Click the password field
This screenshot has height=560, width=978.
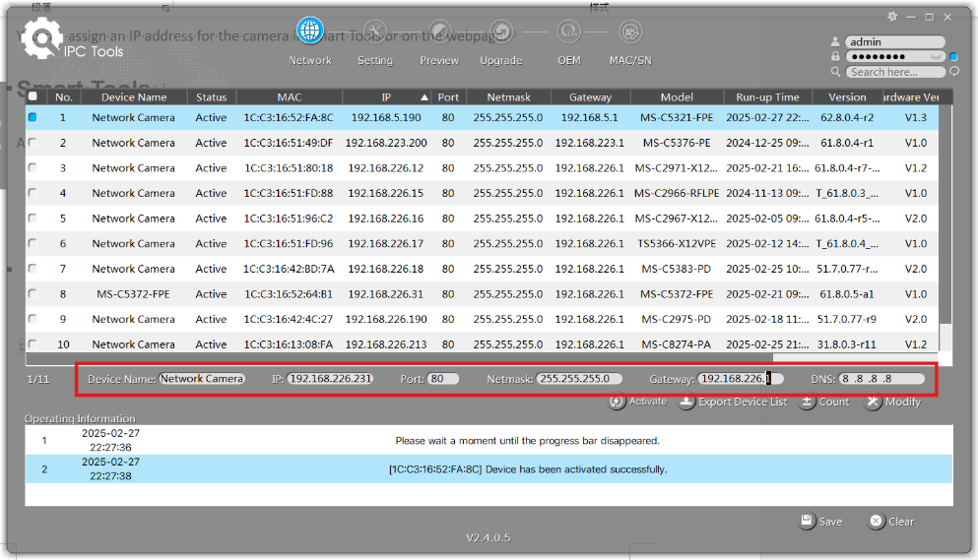pyautogui.click(x=895, y=57)
